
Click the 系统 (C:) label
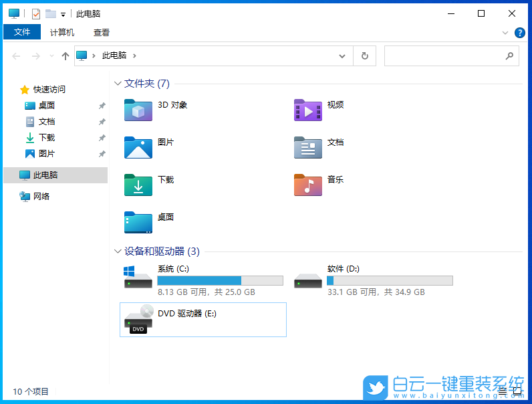tap(173, 269)
